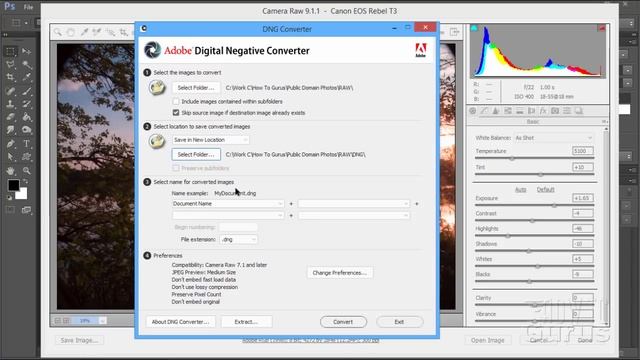Viewport: 640px width, 360px height.
Task: Check Include images contained within subfolders
Action: (x=176, y=101)
